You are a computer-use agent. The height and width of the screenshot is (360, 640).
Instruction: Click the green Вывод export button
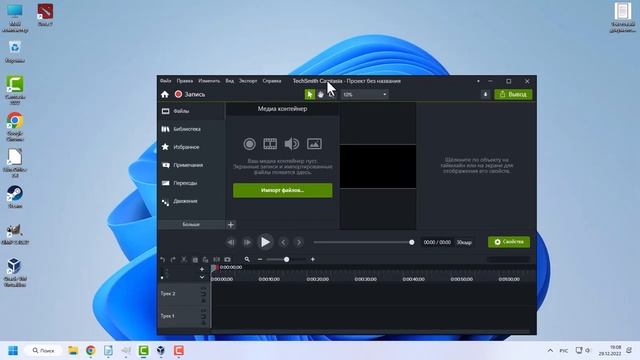[513, 94]
